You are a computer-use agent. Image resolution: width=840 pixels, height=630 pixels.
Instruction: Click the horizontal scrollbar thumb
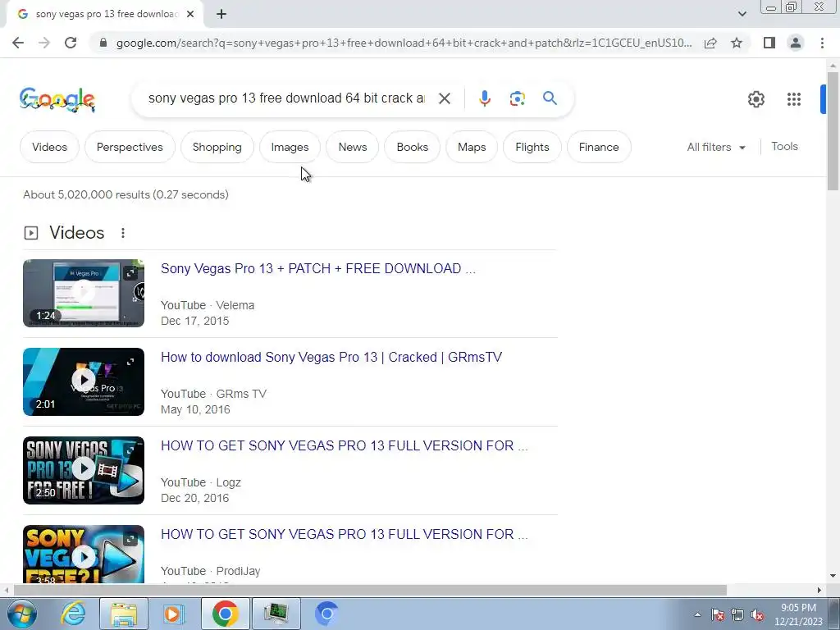(370, 590)
